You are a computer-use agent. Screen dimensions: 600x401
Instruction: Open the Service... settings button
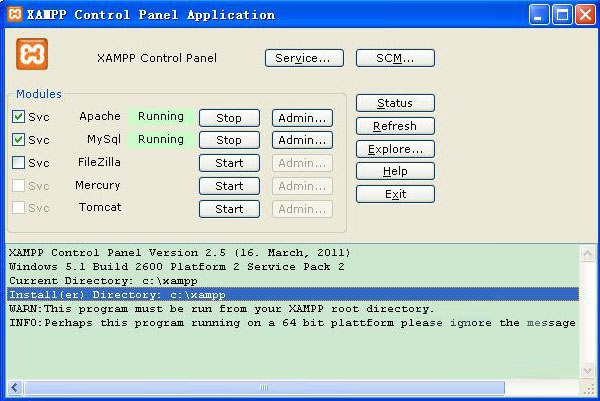point(304,58)
